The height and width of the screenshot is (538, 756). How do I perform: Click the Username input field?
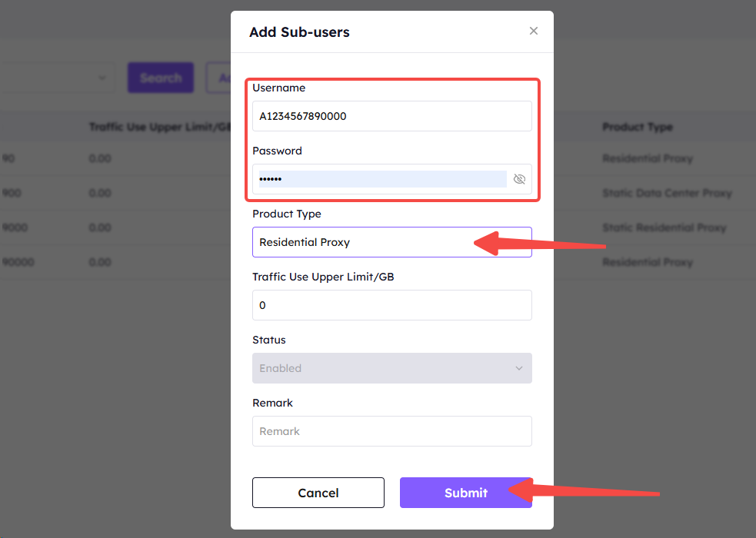tap(391, 116)
